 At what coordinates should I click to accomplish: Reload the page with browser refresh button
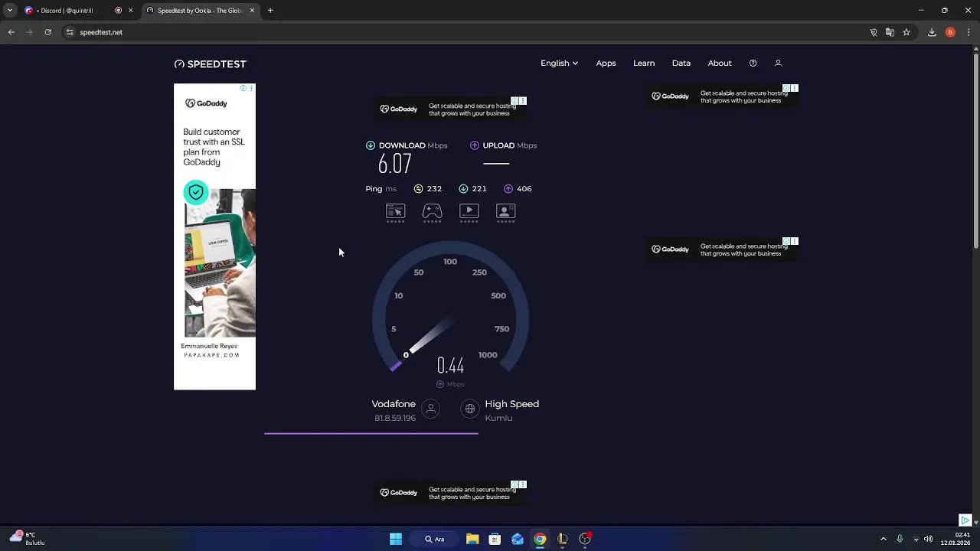click(48, 32)
